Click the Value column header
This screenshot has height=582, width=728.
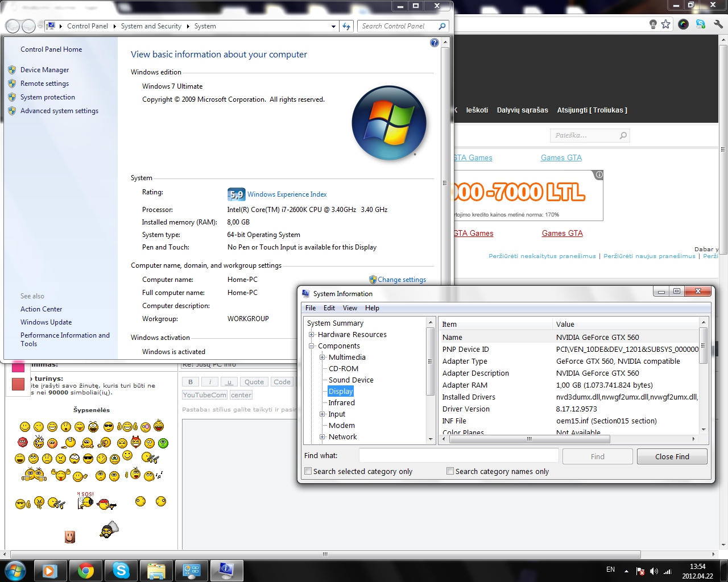tap(626, 325)
